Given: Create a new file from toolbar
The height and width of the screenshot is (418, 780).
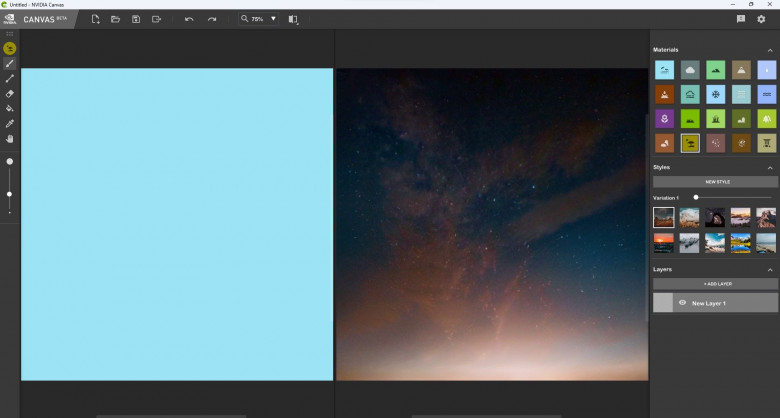Looking at the screenshot, I should (96, 19).
